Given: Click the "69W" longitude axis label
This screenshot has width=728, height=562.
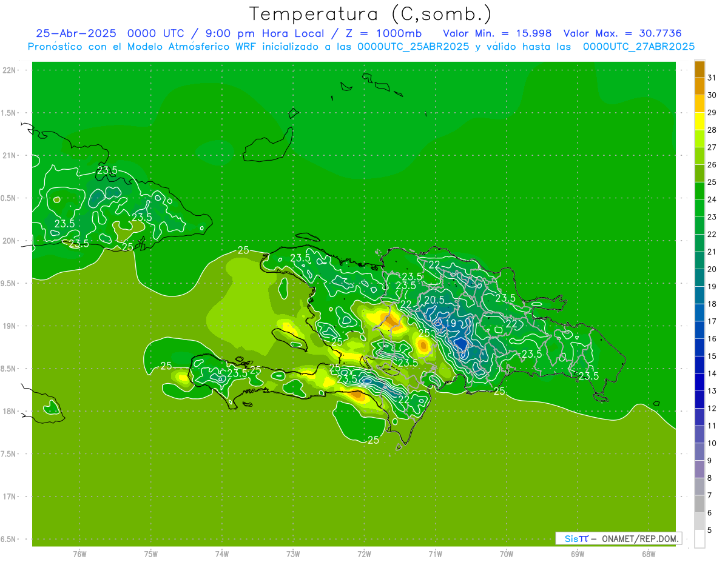Looking at the screenshot, I should point(578,554).
